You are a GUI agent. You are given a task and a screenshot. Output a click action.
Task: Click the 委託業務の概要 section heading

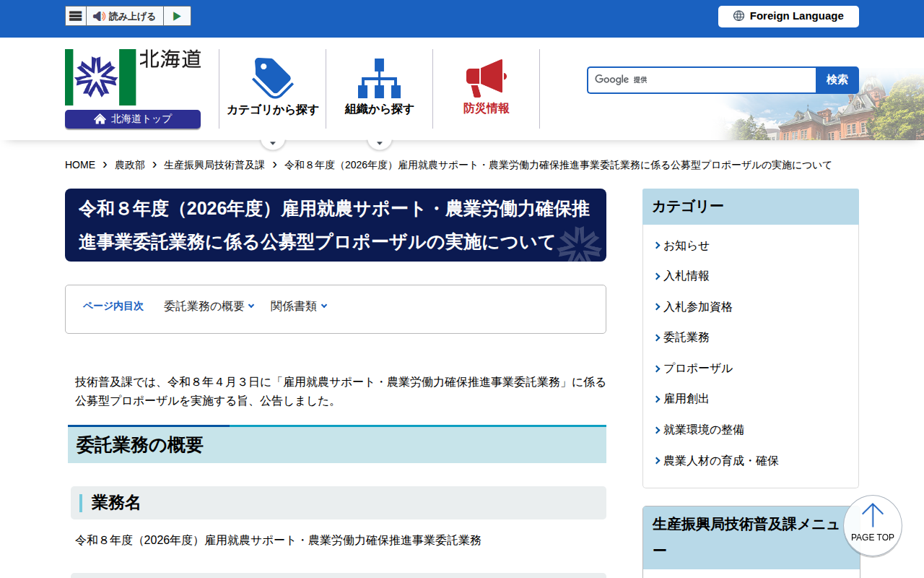(337, 445)
